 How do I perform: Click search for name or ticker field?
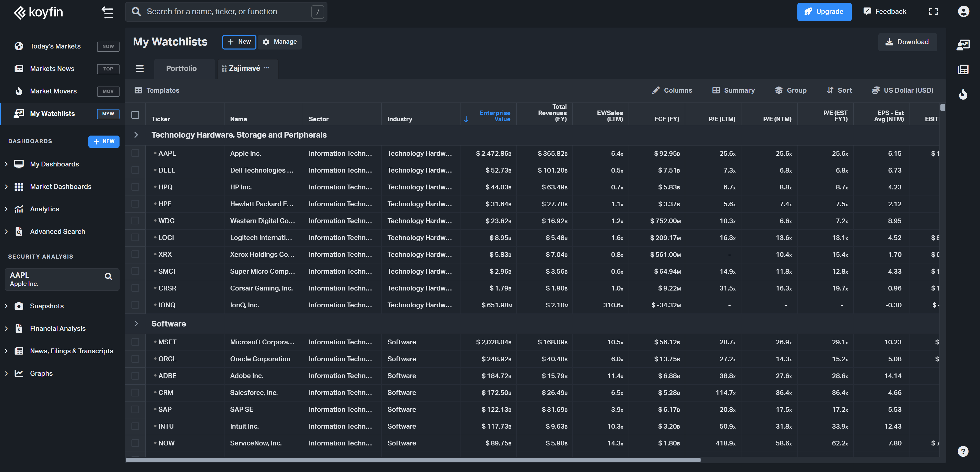click(226, 11)
